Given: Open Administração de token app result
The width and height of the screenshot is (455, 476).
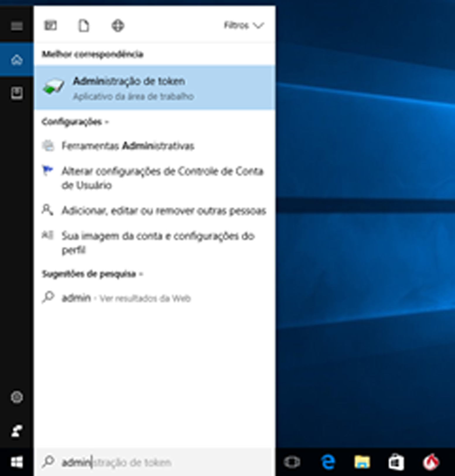Looking at the screenshot, I should pos(155,88).
